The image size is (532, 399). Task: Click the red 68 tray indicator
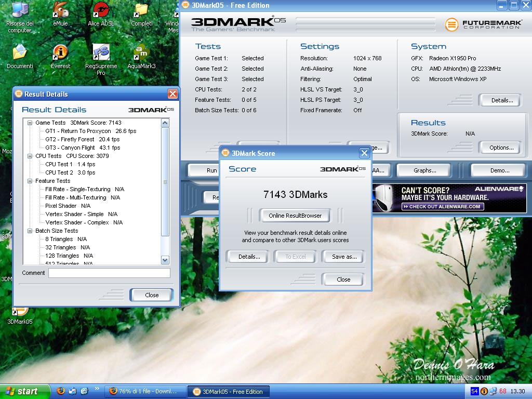click(x=503, y=391)
